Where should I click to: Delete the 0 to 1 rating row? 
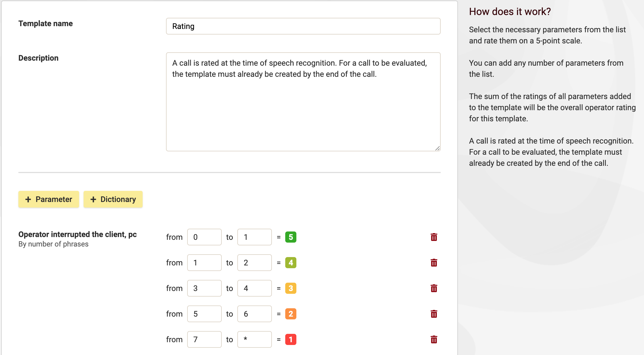(x=434, y=237)
